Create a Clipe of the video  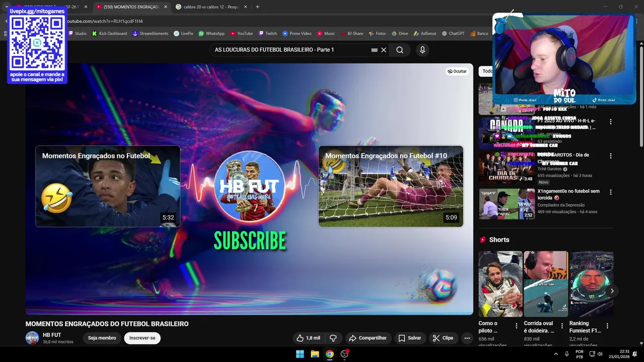point(443,338)
